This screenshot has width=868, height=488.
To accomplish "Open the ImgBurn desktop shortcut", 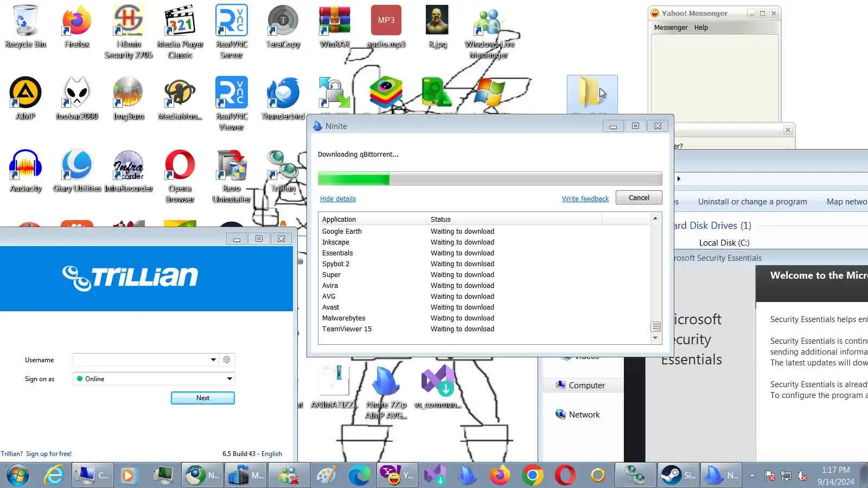I will [x=129, y=99].
